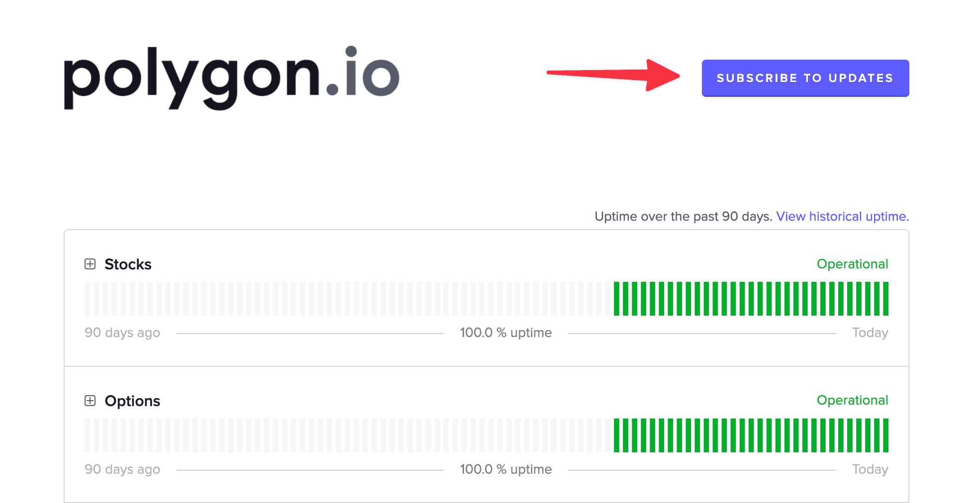Click the Subscribe to Updates button
Viewport: 980px width, 503px height.
[x=805, y=78]
